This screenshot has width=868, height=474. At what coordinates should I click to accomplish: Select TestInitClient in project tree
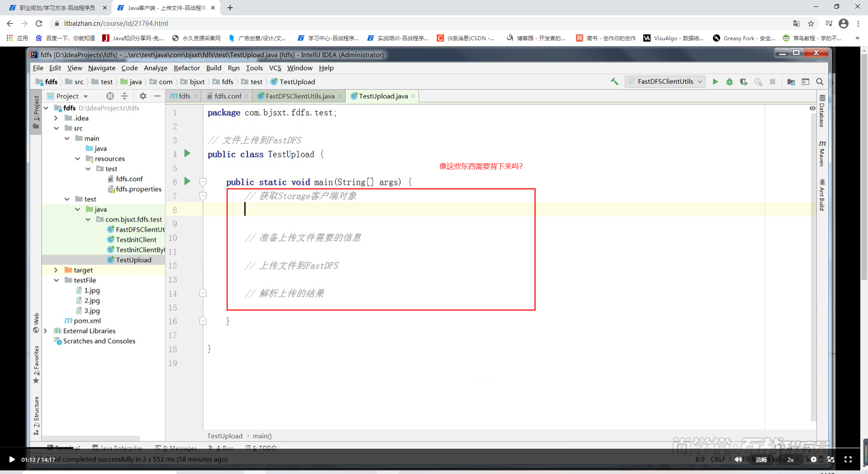(136, 240)
